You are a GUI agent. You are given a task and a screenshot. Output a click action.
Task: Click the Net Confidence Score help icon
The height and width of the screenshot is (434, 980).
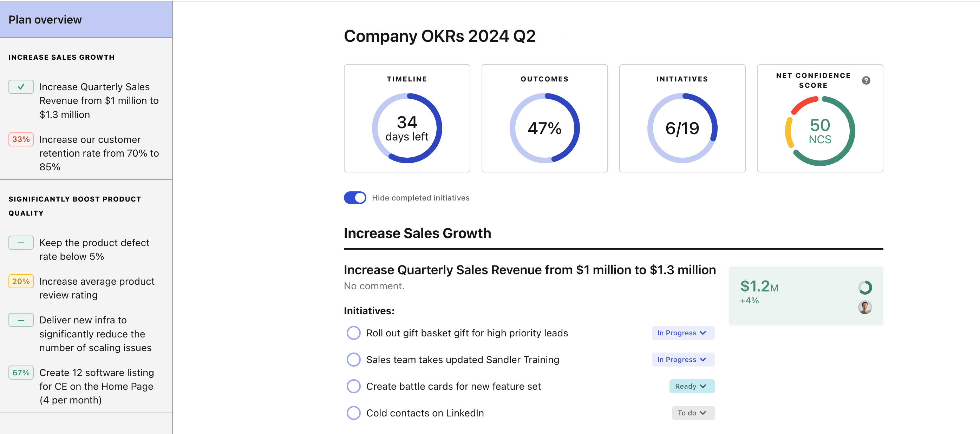pyautogui.click(x=866, y=80)
